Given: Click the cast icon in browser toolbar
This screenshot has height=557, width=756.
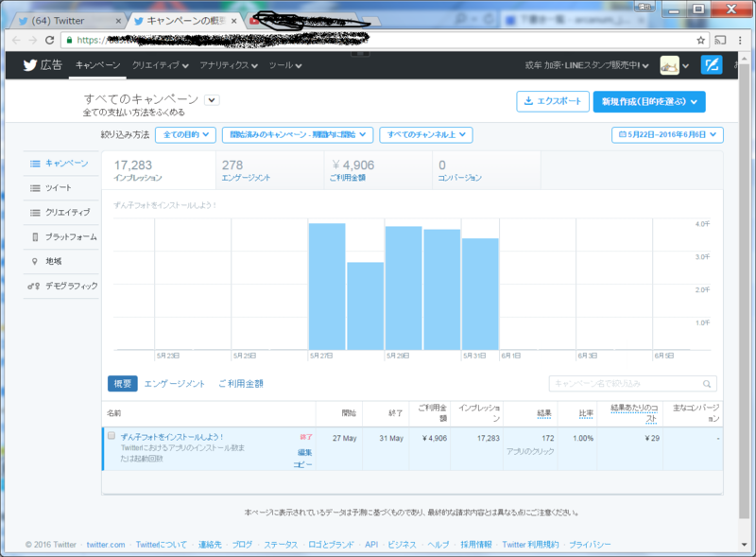Looking at the screenshot, I should tap(720, 40).
